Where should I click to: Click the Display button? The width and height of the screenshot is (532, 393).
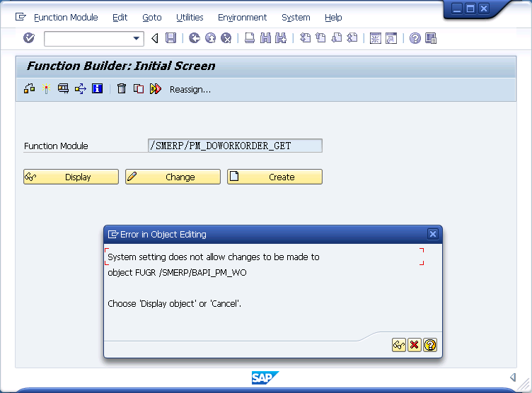pos(71,177)
